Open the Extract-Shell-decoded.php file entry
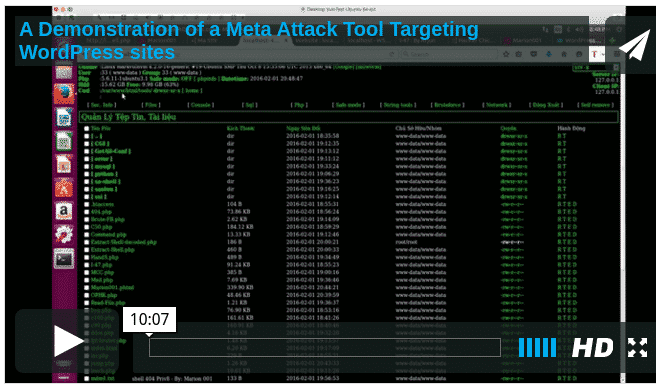The height and width of the screenshot is (388, 656). click(123, 242)
